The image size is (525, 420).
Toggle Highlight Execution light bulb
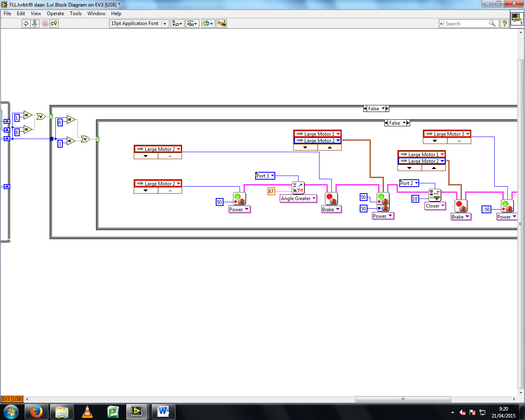pyautogui.click(x=54, y=23)
